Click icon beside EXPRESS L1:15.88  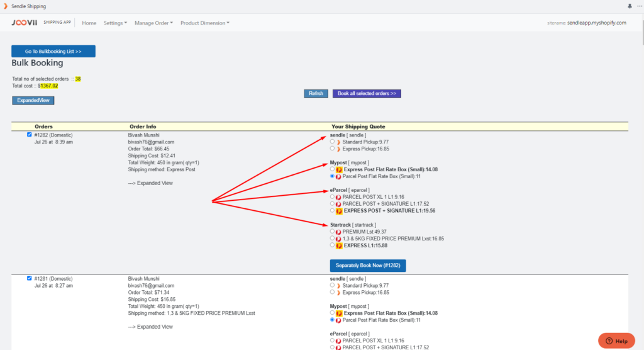[x=339, y=246]
